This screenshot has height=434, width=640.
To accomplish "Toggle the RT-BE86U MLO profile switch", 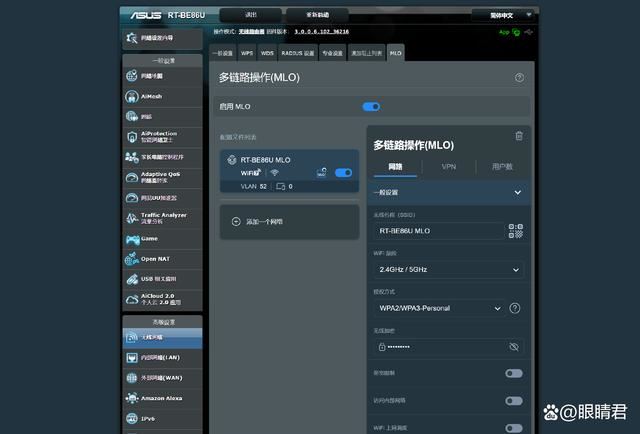I will click(343, 173).
